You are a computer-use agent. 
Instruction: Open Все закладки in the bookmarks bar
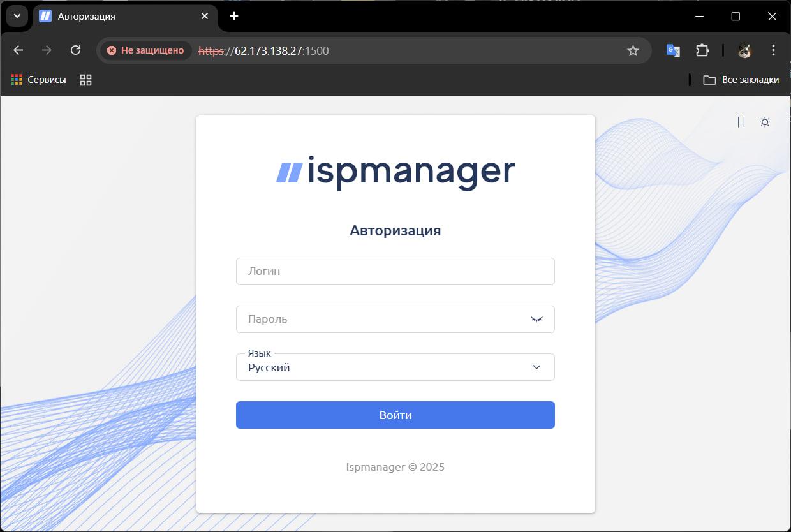743,80
